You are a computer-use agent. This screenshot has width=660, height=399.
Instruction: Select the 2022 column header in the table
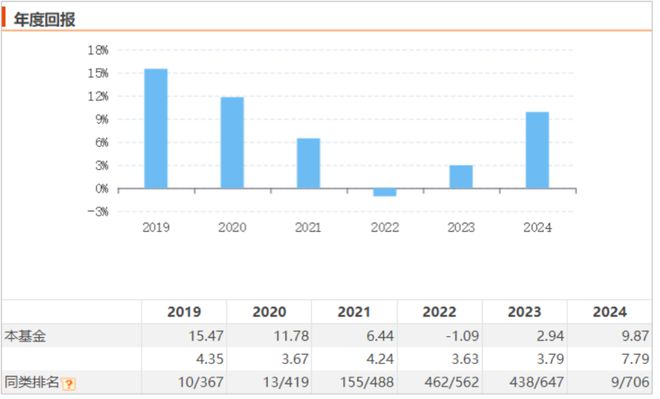(439, 312)
